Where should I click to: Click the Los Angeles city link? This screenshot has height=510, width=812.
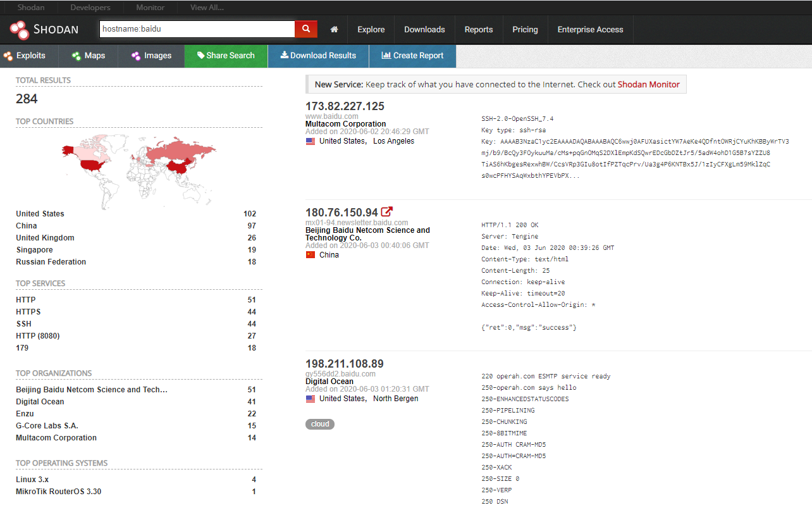click(x=393, y=141)
